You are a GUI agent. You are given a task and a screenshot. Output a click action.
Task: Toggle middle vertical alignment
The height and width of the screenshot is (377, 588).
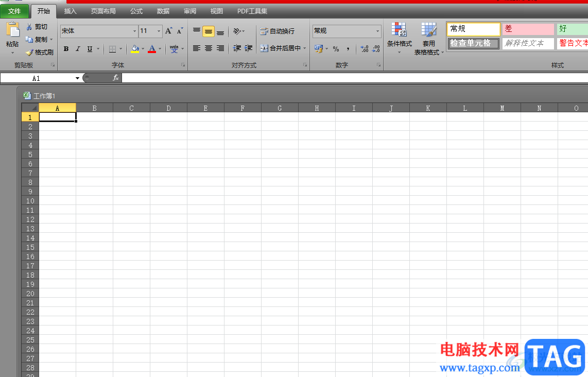[x=209, y=31]
